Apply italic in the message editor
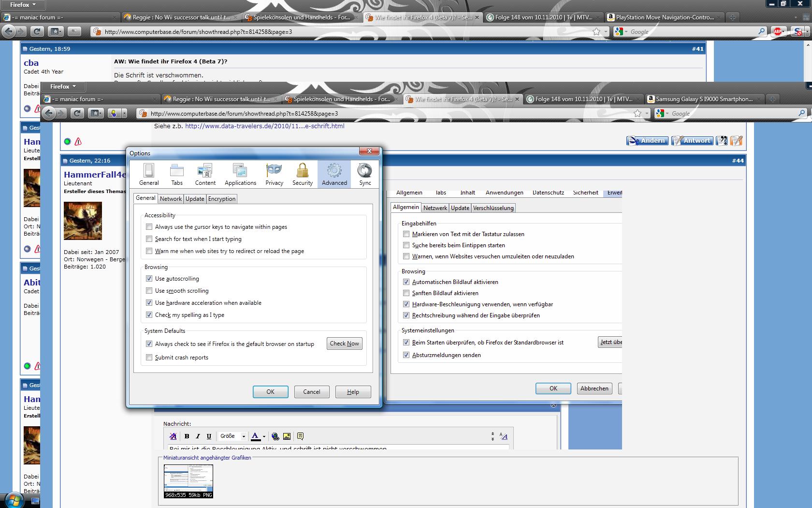 198,436
